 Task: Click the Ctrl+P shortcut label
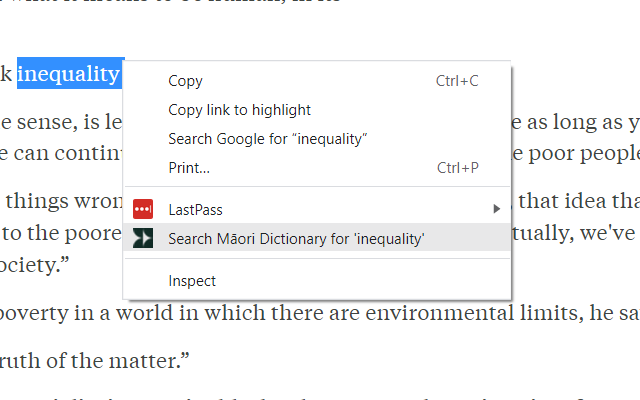pos(457,167)
